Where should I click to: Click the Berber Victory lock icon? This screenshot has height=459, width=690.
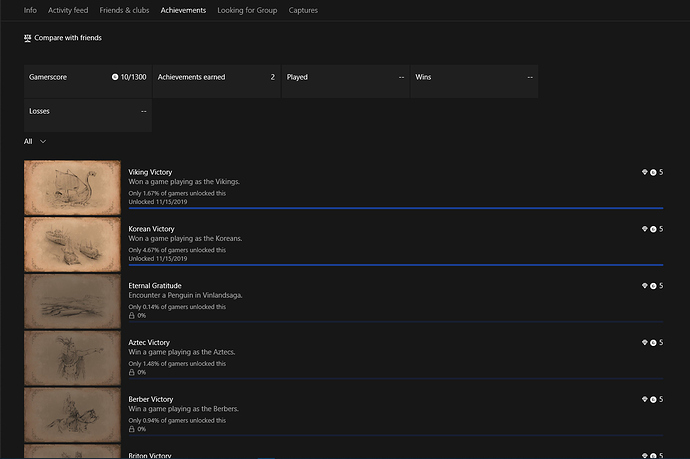132,429
